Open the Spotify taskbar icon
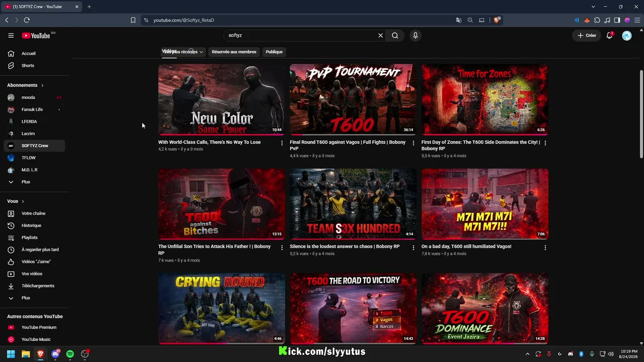644x362 pixels. click(70, 354)
